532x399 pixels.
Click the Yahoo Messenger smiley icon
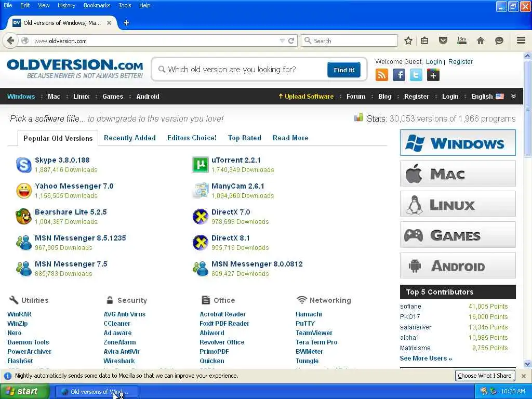point(24,191)
